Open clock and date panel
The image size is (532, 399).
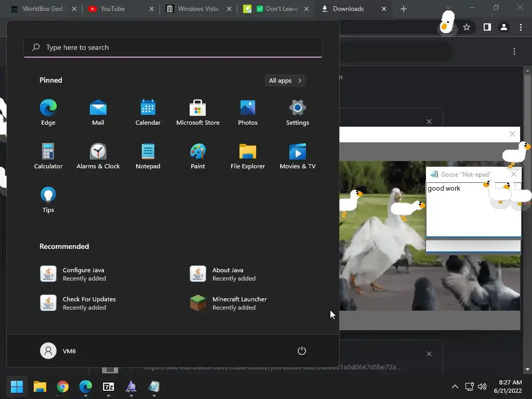click(508, 387)
